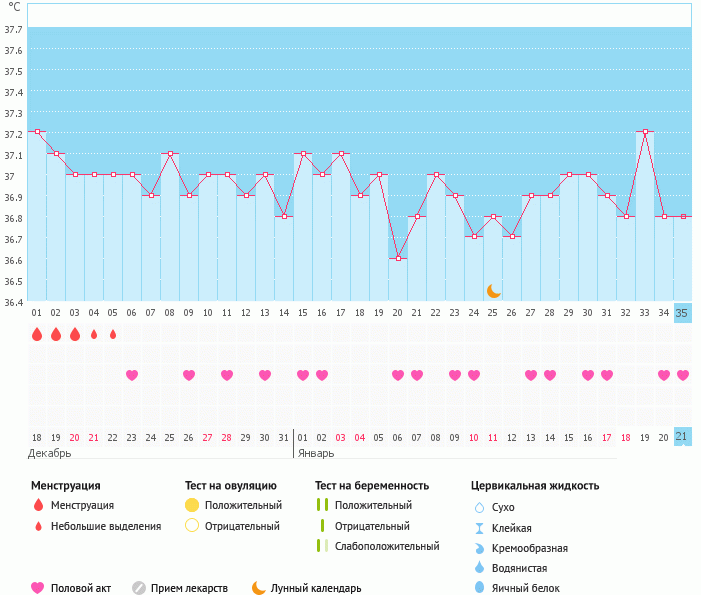The height and width of the screenshot is (595, 701).
Task: Click the 'Яичный белок' cervical fluid icon
Action: (x=479, y=588)
